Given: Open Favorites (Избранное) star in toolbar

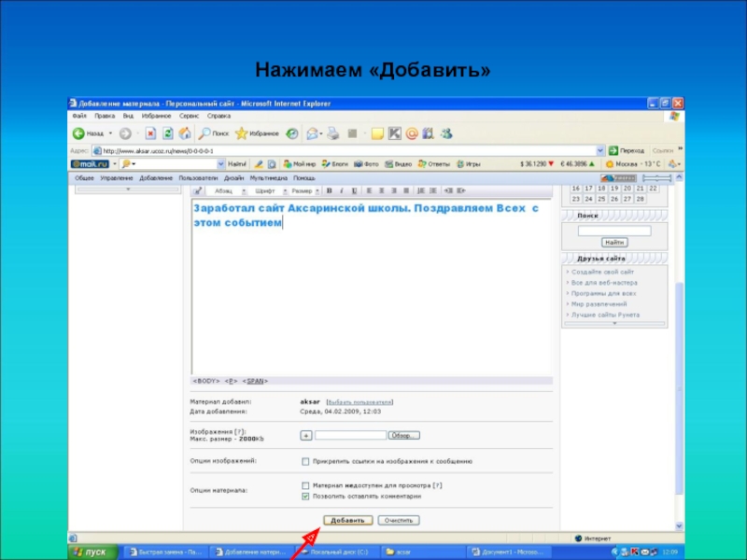Looking at the screenshot, I should (257, 133).
